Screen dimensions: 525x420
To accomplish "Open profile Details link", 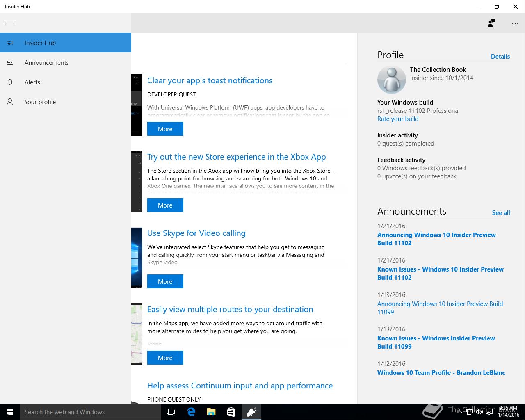I will coord(500,57).
